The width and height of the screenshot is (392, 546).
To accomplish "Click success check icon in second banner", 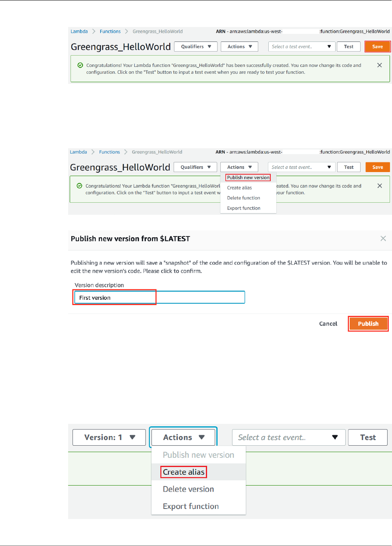I will click(79, 186).
